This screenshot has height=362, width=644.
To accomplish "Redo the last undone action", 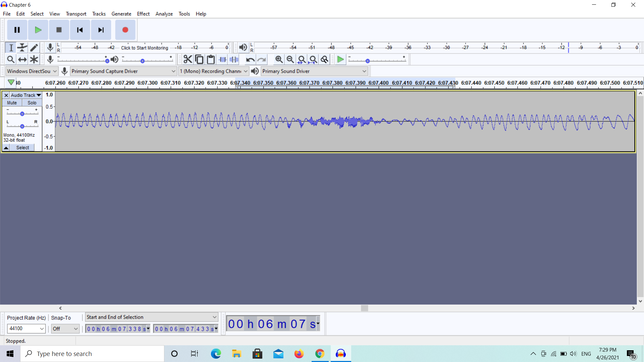I will pyautogui.click(x=262, y=59).
